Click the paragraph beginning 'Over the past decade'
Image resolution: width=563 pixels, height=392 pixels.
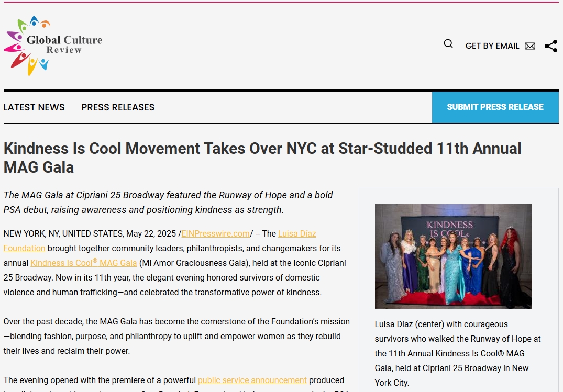[x=176, y=337]
